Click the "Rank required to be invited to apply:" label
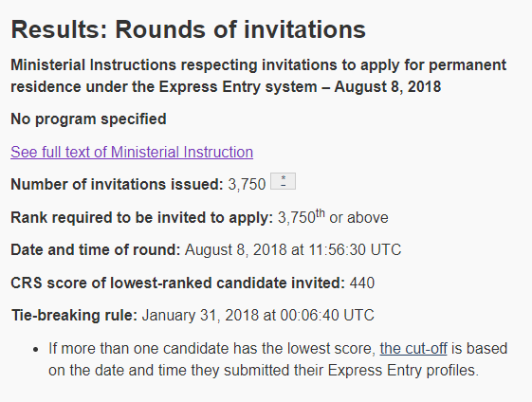532x402 pixels. point(142,217)
